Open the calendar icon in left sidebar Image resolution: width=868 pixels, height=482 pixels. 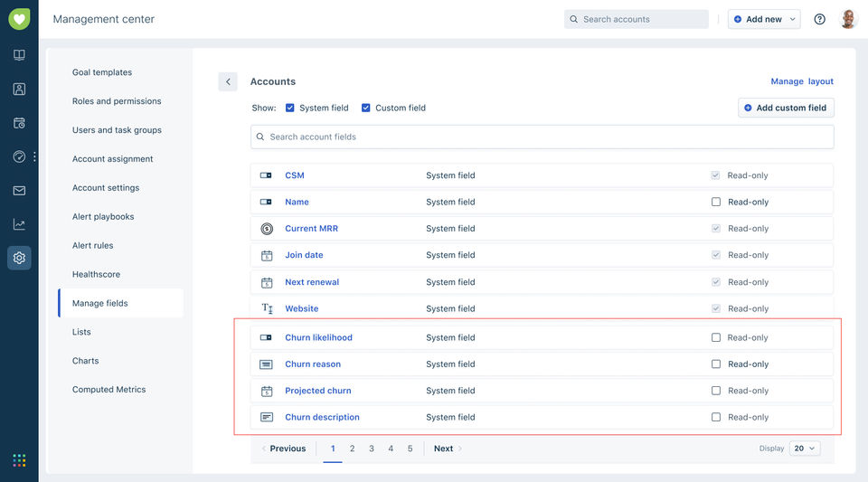tap(19, 123)
